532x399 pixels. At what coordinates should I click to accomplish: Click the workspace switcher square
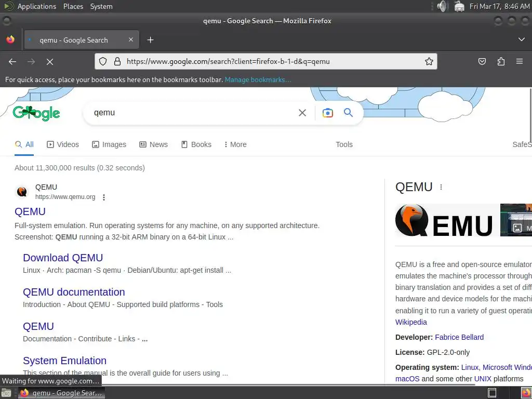point(491,393)
